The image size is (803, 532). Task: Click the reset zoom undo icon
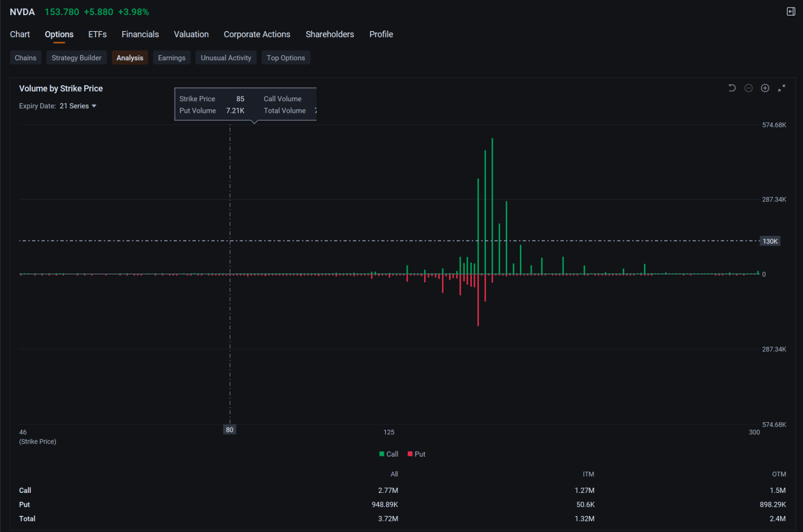click(732, 88)
